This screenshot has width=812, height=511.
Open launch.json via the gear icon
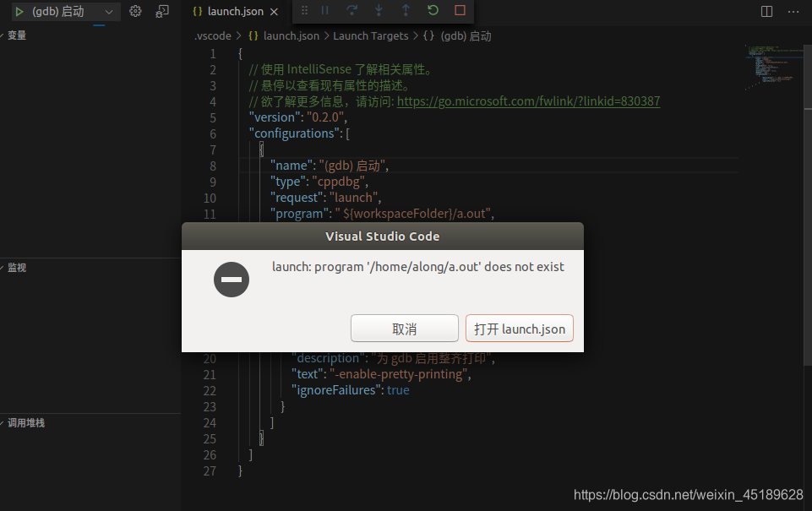(135, 11)
